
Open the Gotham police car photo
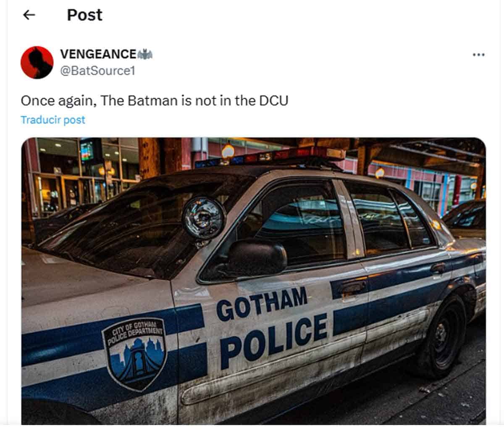click(x=253, y=281)
